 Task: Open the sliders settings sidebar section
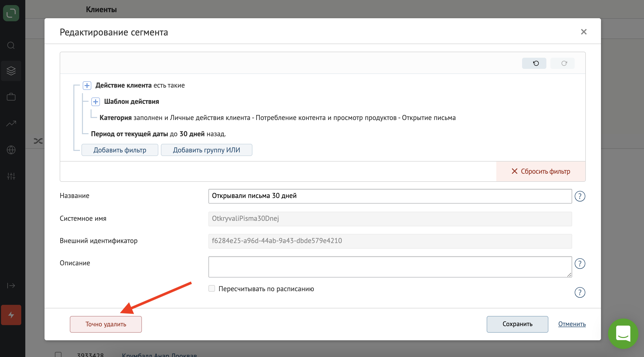tap(11, 176)
